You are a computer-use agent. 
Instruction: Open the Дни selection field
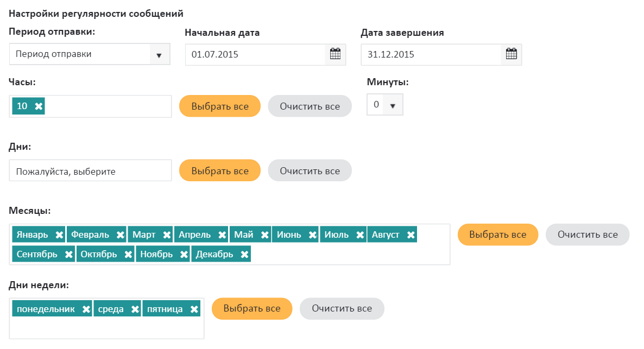(x=90, y=171)
